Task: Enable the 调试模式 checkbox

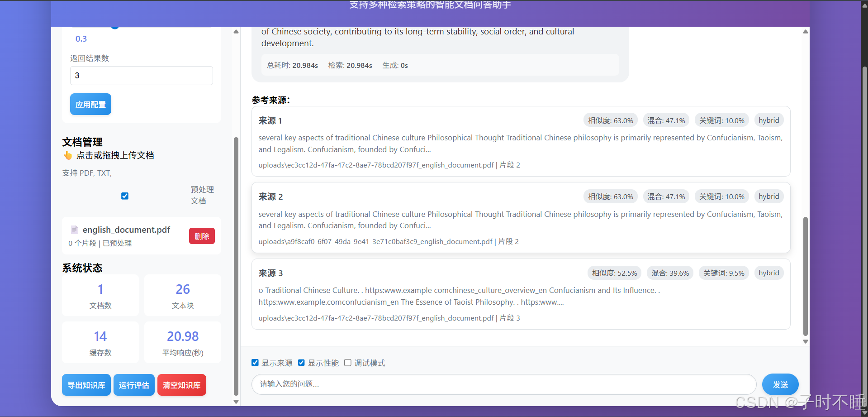Action: pyautogui.click(x=348, y=363)
